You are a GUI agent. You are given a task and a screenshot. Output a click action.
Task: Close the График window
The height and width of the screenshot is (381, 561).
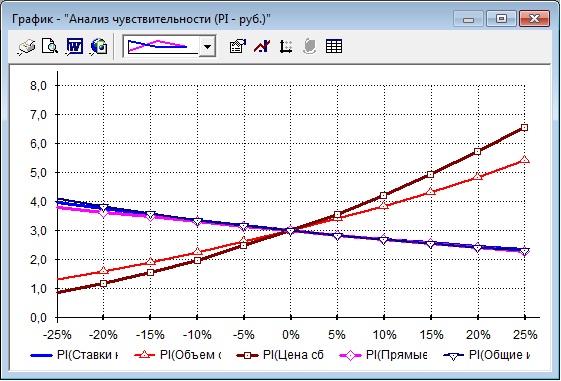(x=535, y=19)
